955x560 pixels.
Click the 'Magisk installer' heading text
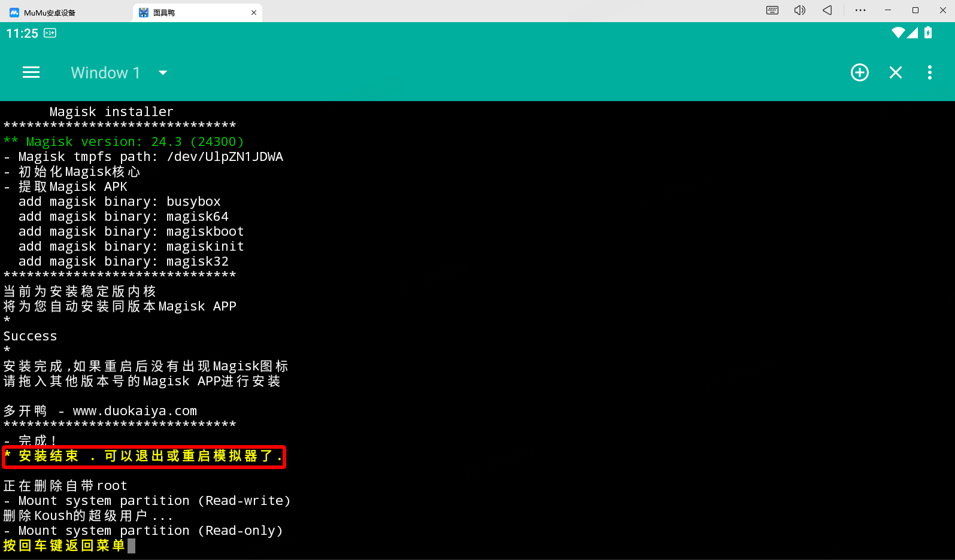pyautogui.click(x=111, y=112)
